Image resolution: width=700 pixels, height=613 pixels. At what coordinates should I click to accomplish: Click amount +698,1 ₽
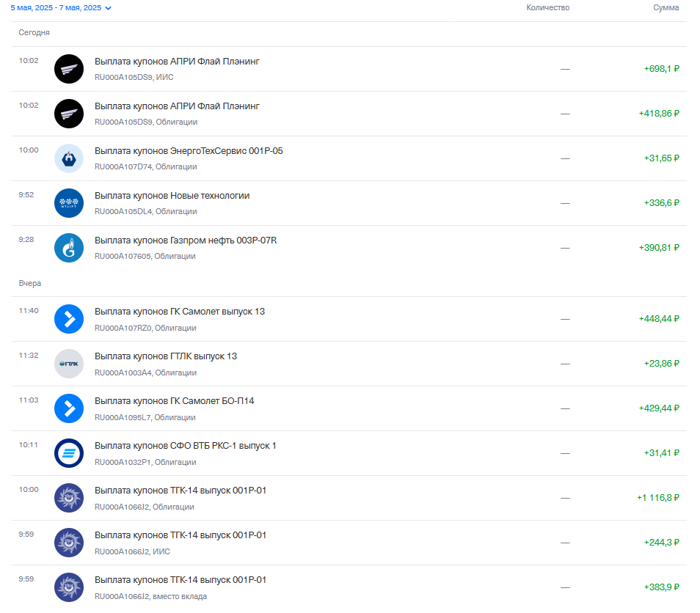661,69
